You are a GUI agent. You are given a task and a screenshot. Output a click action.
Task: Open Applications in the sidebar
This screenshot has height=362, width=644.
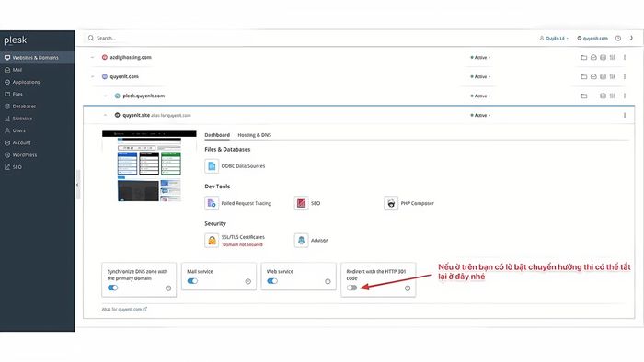click(x=38, y=82)
